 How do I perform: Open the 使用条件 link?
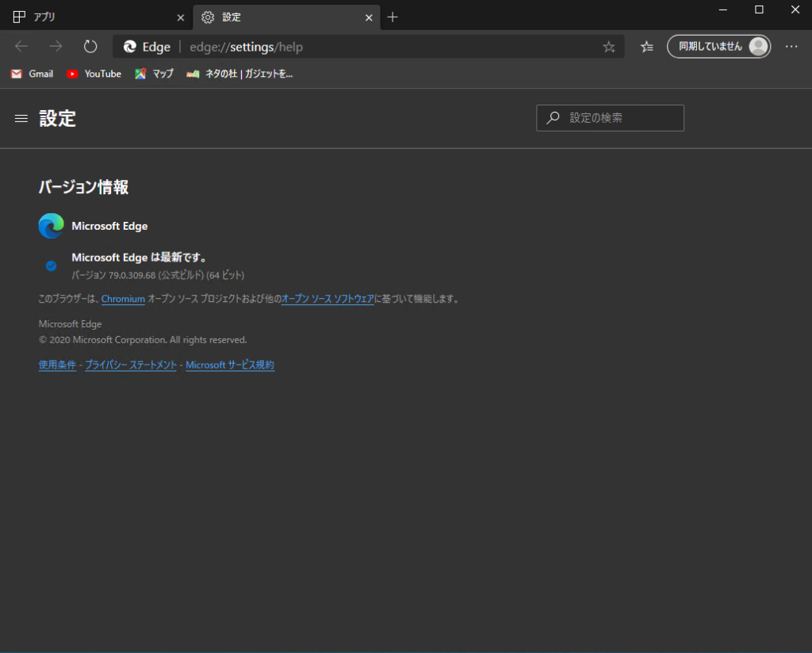(x=57, y=365)
